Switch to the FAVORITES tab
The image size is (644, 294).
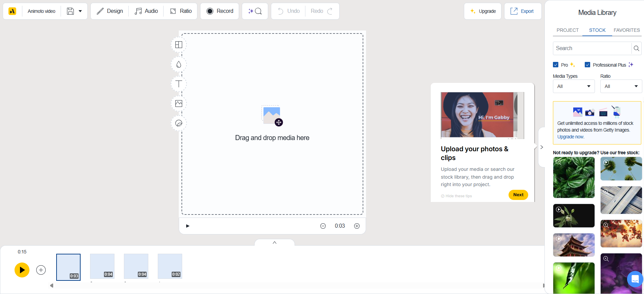click(x=627, y=30)
